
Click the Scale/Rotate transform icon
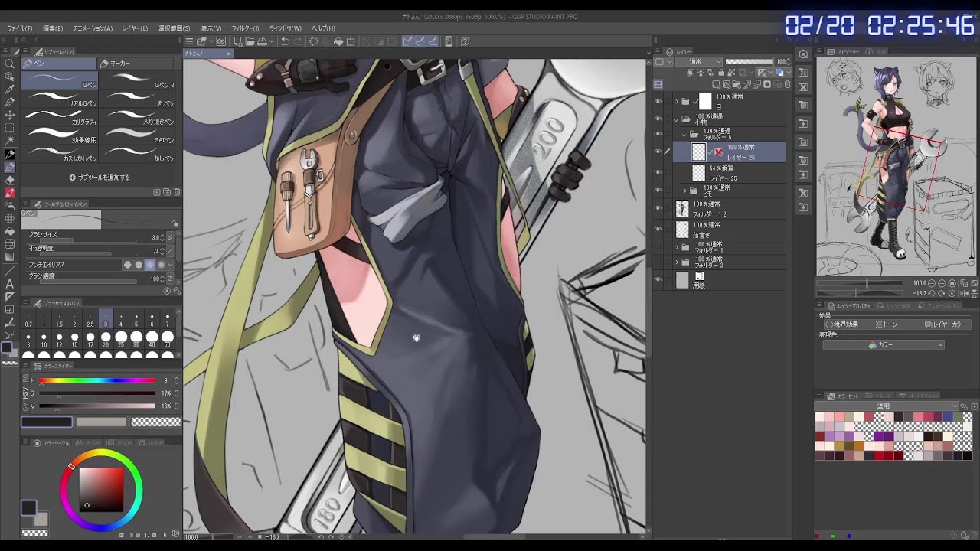(351, 41)
